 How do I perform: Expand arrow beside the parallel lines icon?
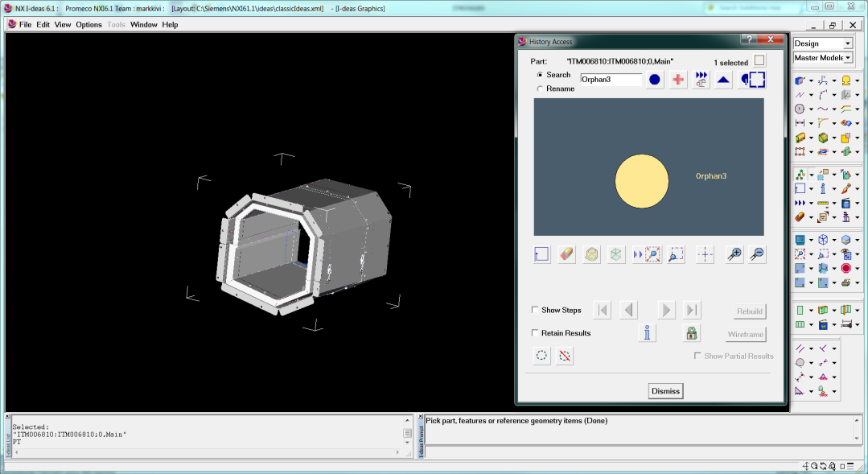[811, 348]
